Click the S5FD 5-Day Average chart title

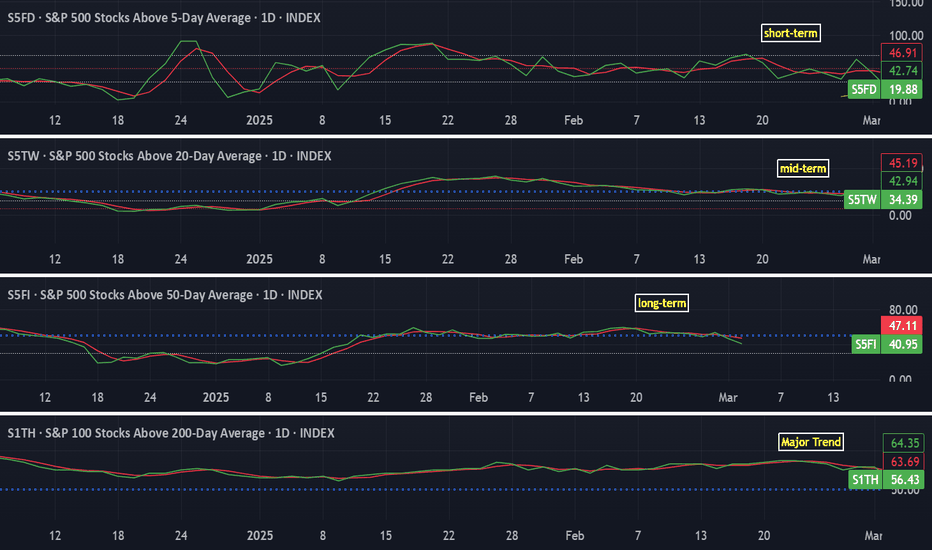tap(164, 18)
